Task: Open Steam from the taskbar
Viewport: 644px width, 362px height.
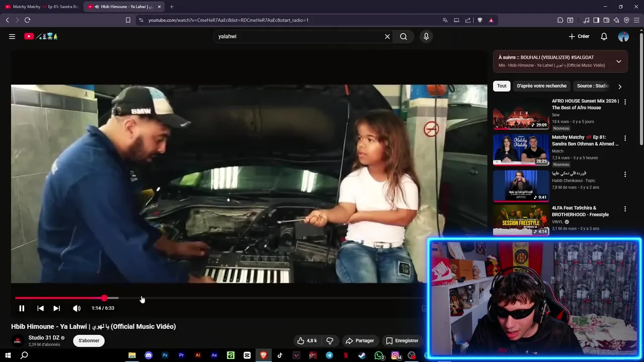Action: (x=362, y=355)
